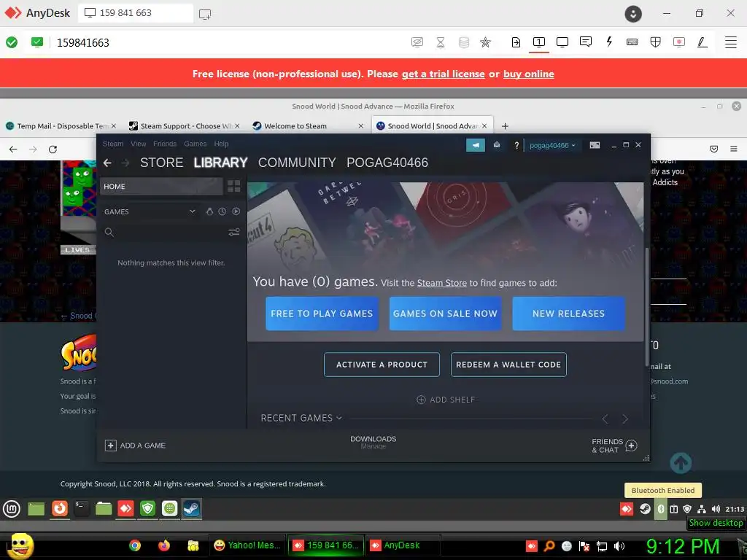Screen dimensions: 747x560
Task: Open new AnyDesk session tab icon
Action: click(x=205, y=14)
